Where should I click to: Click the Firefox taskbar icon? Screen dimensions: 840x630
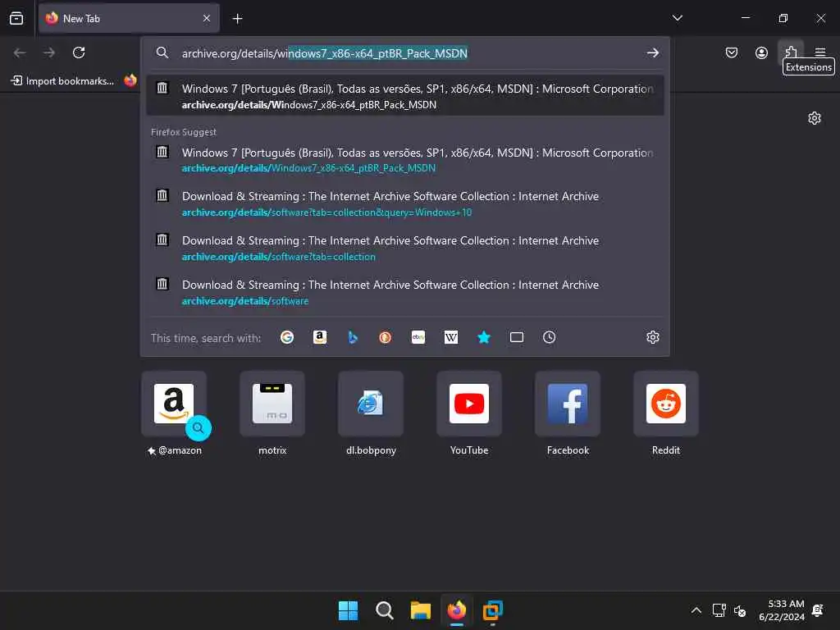[x=456, y=610]
